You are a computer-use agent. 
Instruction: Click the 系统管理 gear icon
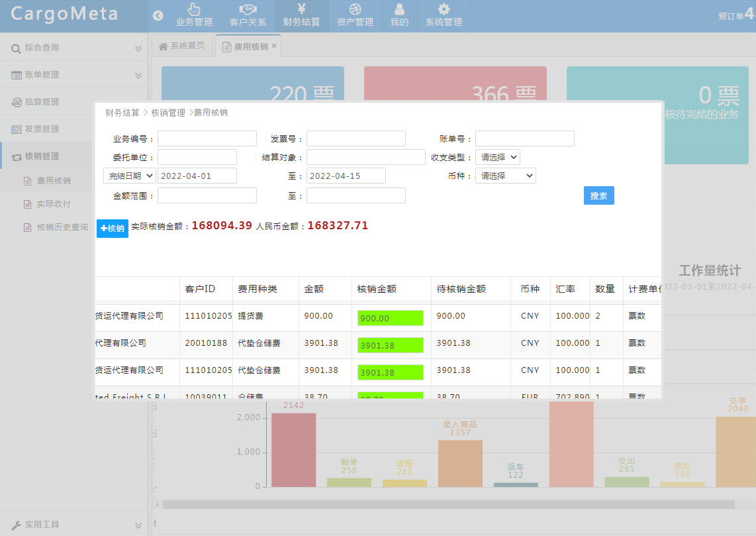pos(444,9)
